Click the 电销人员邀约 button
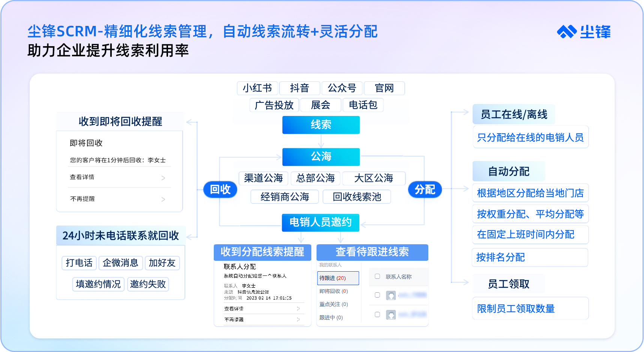This screenshot has height=352, width=644. click(x=321, y=223)
